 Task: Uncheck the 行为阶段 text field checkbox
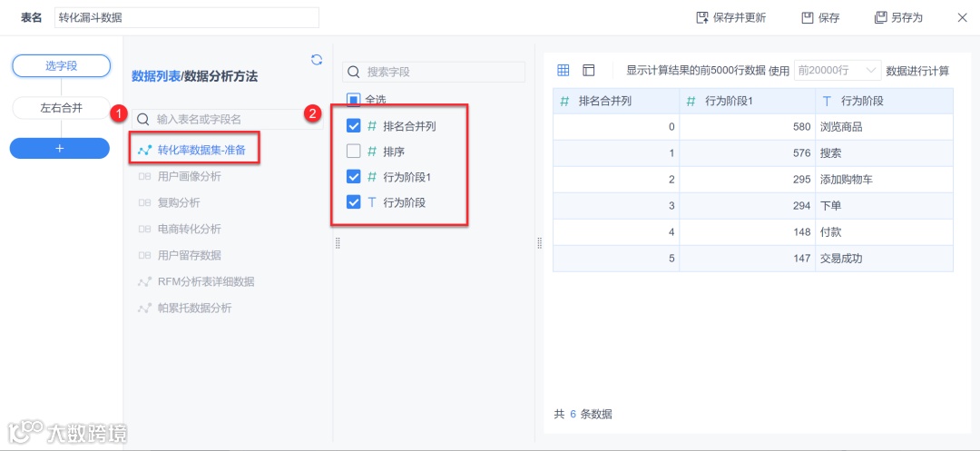[x=353, y=202]
